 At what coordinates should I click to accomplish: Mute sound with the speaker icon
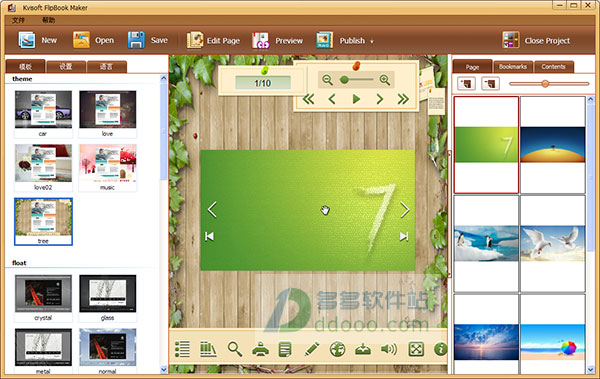[x=389, y=349]
